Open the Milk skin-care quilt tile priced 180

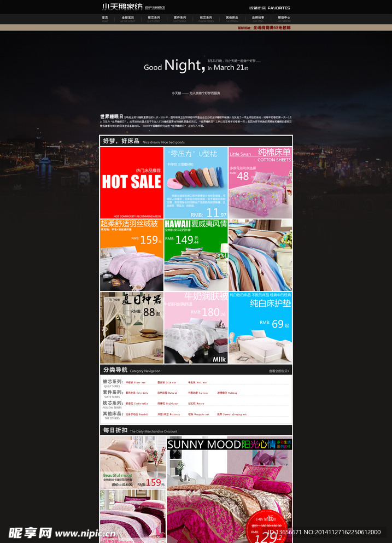click(x=196, y=328)
